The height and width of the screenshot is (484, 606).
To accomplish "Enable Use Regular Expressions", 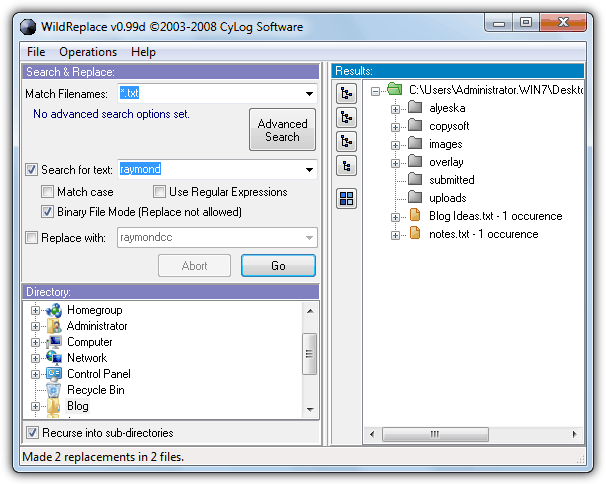I will [x=159, y=191].
